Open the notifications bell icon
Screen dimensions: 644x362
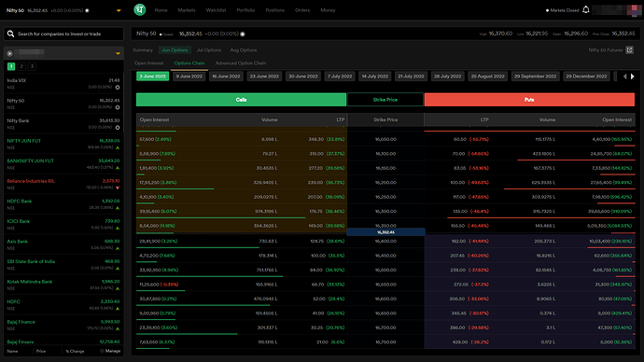coord(586,9)
